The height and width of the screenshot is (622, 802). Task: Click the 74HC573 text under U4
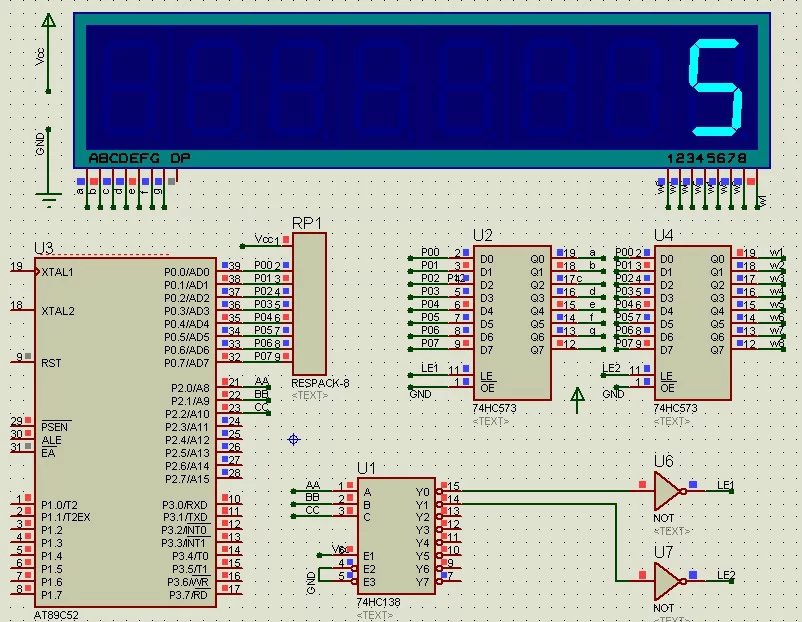coord(676,409)
